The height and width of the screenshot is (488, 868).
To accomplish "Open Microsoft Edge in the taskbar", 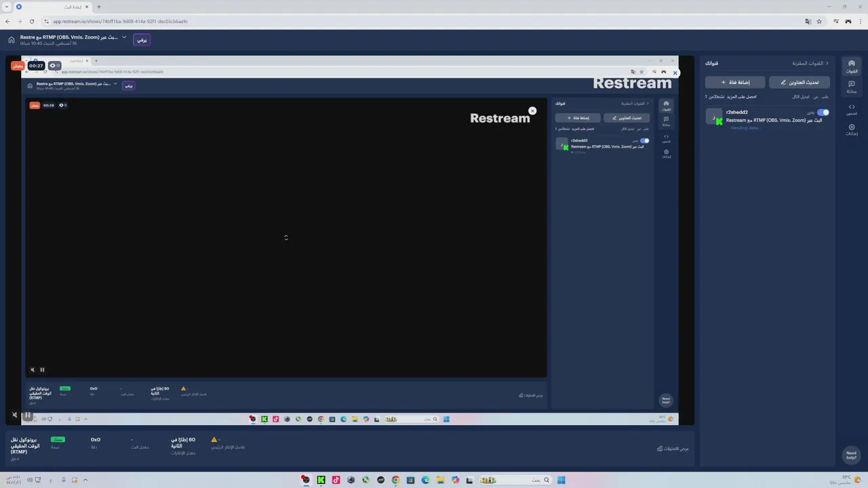I will (x=425, y=480).
